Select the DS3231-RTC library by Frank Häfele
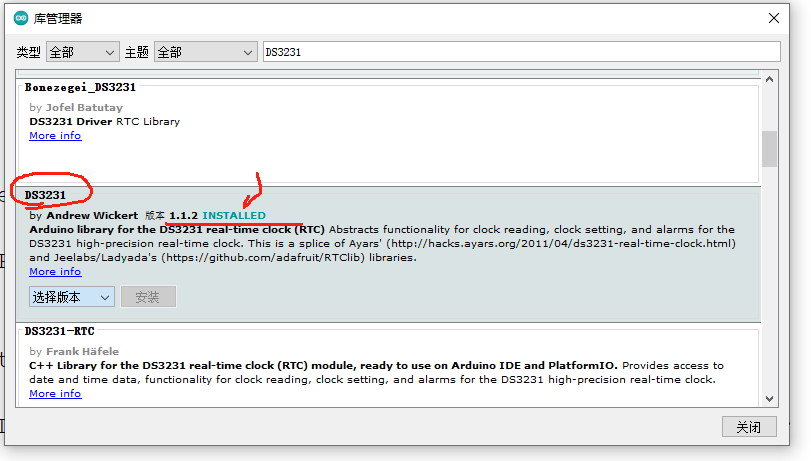This screenshot has width=811, height=461. pyautogui.click(x=59, y=331)
